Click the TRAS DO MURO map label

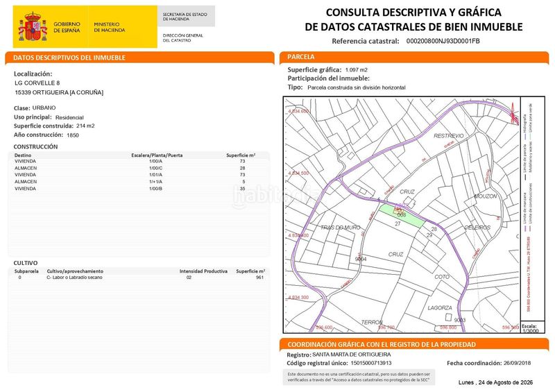[x=340, y=228]
